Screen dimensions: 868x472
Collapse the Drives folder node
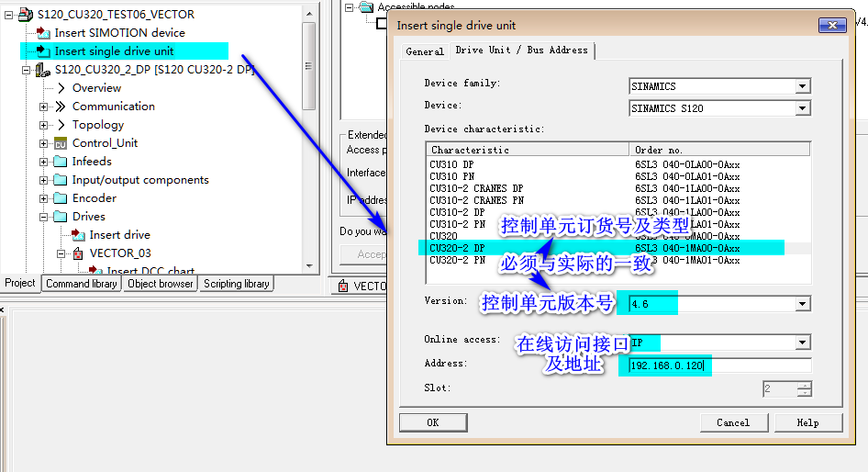44,217
